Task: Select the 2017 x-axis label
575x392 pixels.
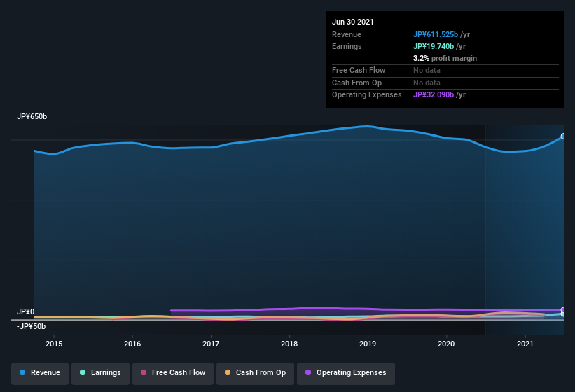Action: (211, 344)
